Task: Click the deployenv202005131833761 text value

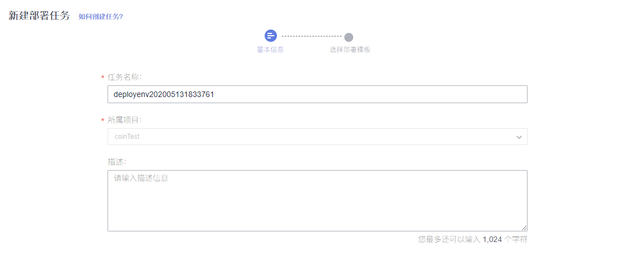Action: 164,94
